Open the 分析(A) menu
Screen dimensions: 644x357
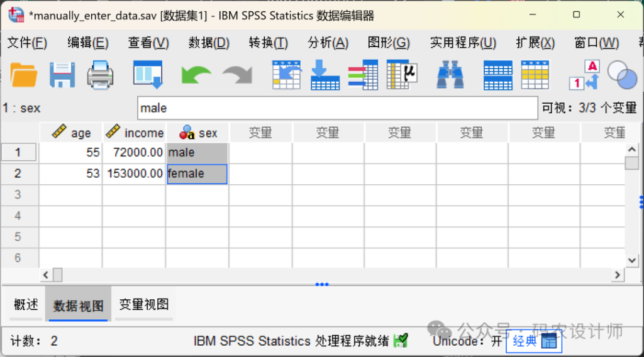tap(328, 43)
